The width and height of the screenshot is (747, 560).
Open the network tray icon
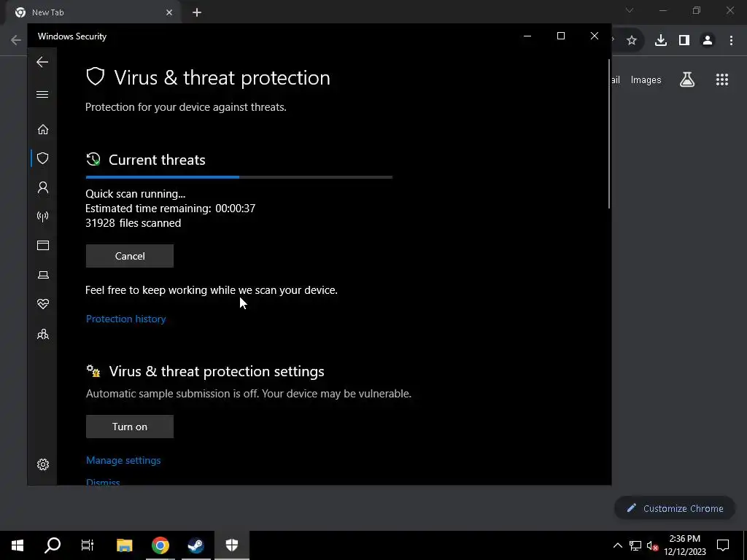pyautogui.click(x=635, y=545)
